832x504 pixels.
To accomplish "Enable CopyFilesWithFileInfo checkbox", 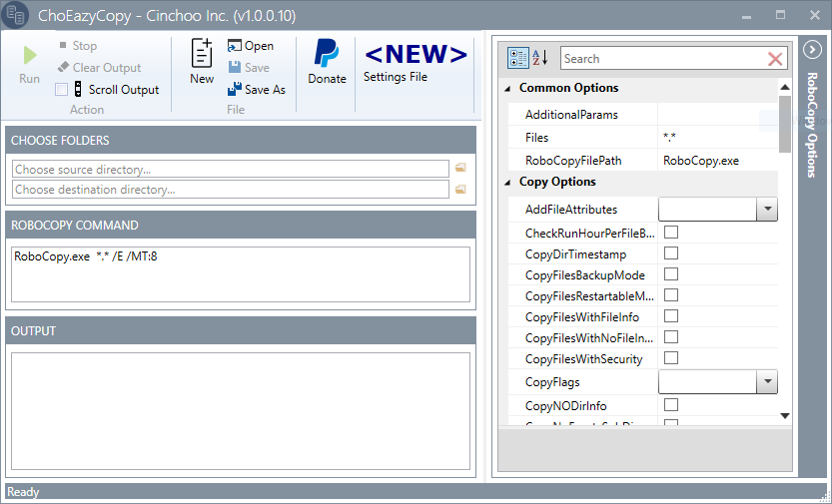I will click(671, 315).
